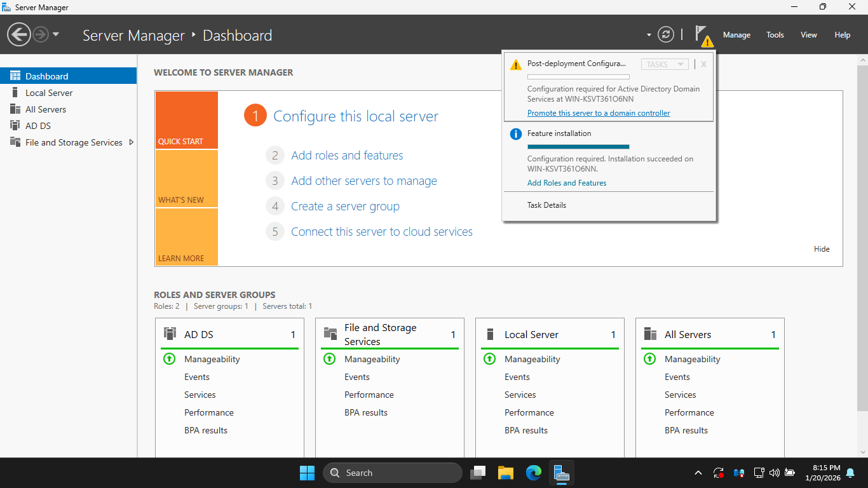
Task: Open File Explorer from the taskbar
Action: pos(505,473)
